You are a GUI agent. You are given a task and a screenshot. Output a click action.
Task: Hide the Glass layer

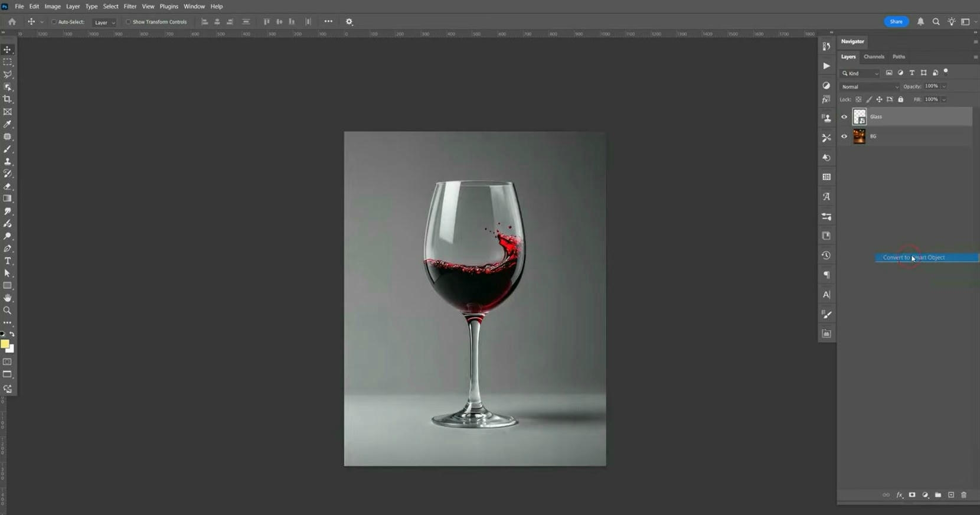pyautogui.click(x=844, y=117)
